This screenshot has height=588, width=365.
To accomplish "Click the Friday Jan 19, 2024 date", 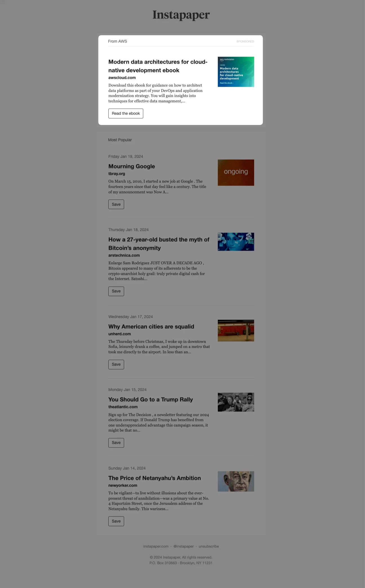I will (x=126, y=156).
